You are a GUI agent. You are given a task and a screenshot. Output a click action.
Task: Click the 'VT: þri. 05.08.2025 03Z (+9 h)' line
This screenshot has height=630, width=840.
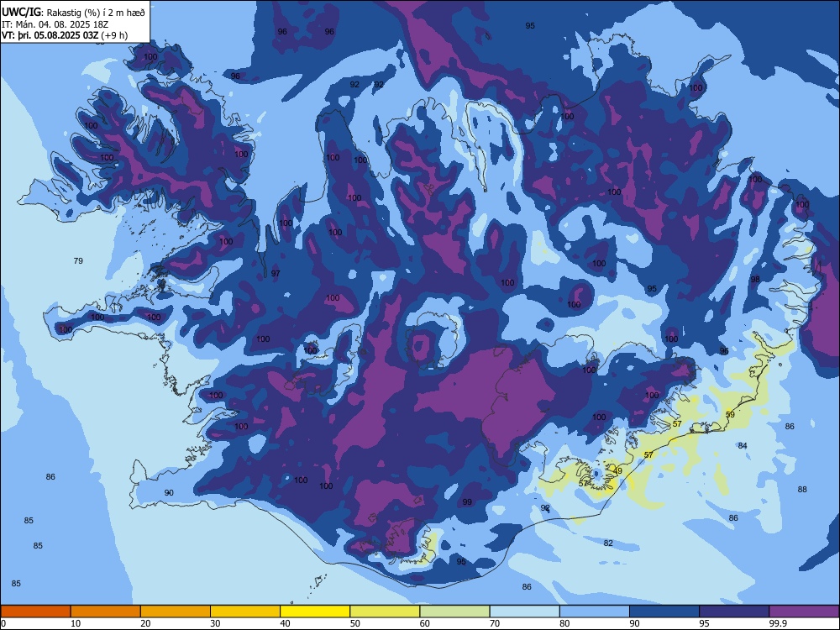(65, 35)
